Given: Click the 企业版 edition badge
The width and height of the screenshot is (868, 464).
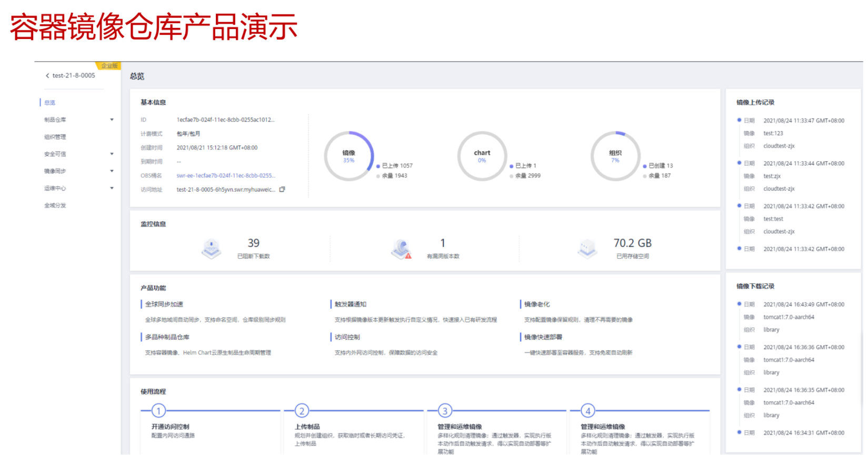Looking at the screenshot, I should click(109, 66).
